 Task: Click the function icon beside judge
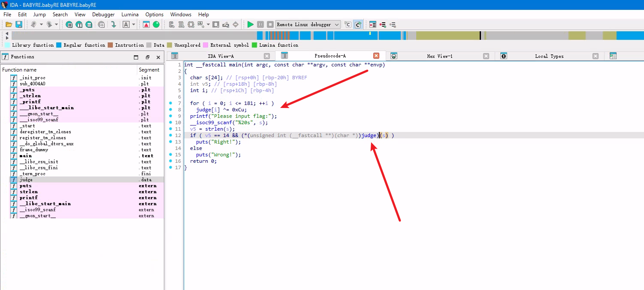coord(14,180)
